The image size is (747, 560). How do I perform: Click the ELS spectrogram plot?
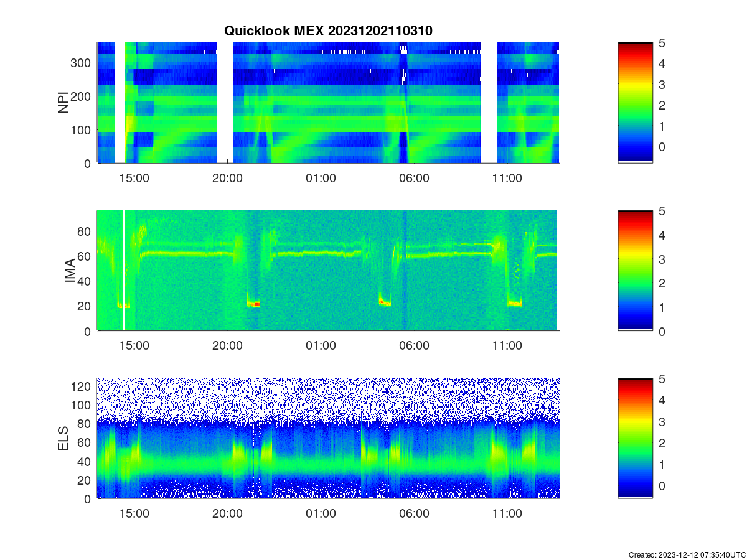click(328, 439)
